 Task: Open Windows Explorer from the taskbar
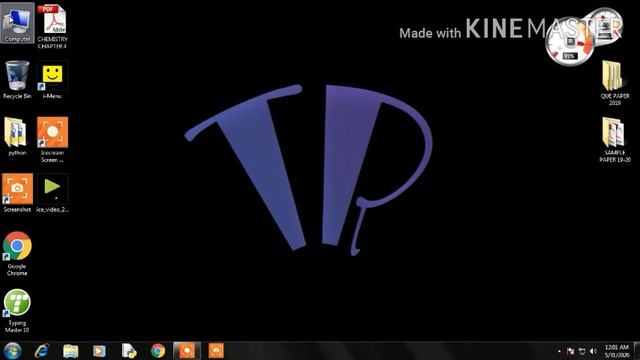point(71,351)
